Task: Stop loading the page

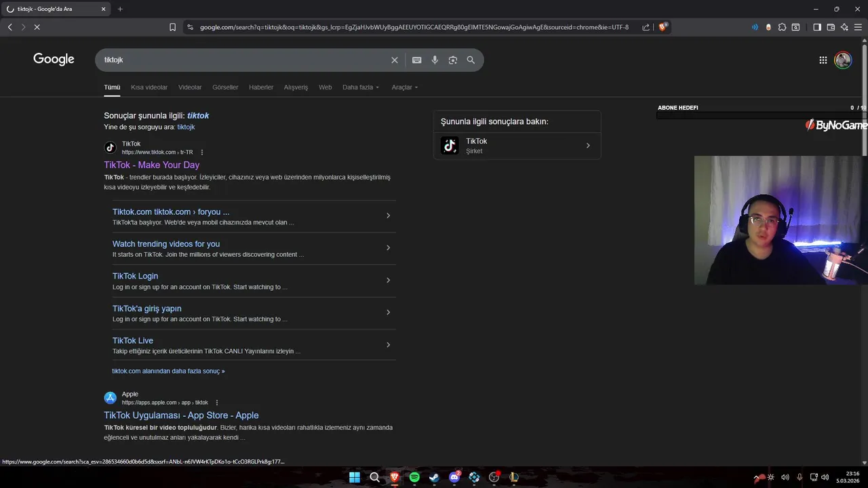Action: tap(37, 27)
